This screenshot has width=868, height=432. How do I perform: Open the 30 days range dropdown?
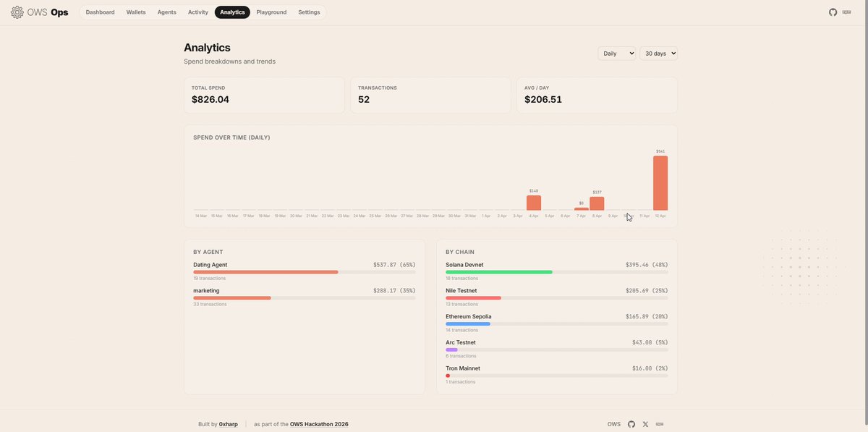click(659, 54)
